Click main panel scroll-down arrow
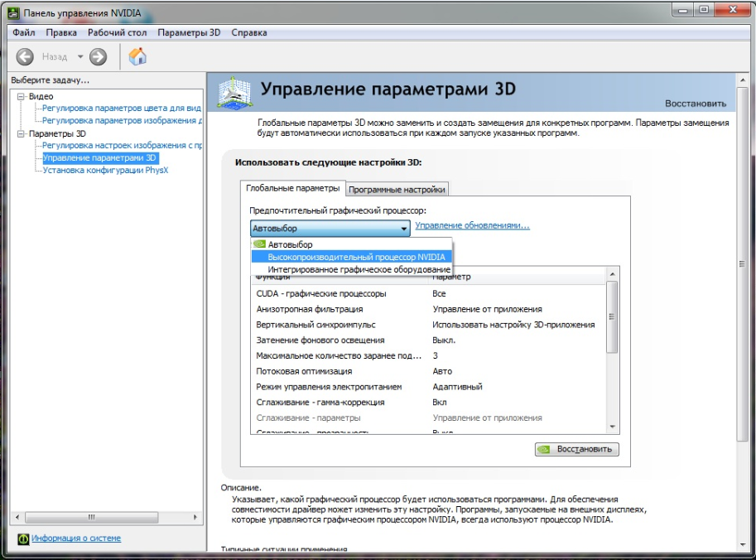 743,545
